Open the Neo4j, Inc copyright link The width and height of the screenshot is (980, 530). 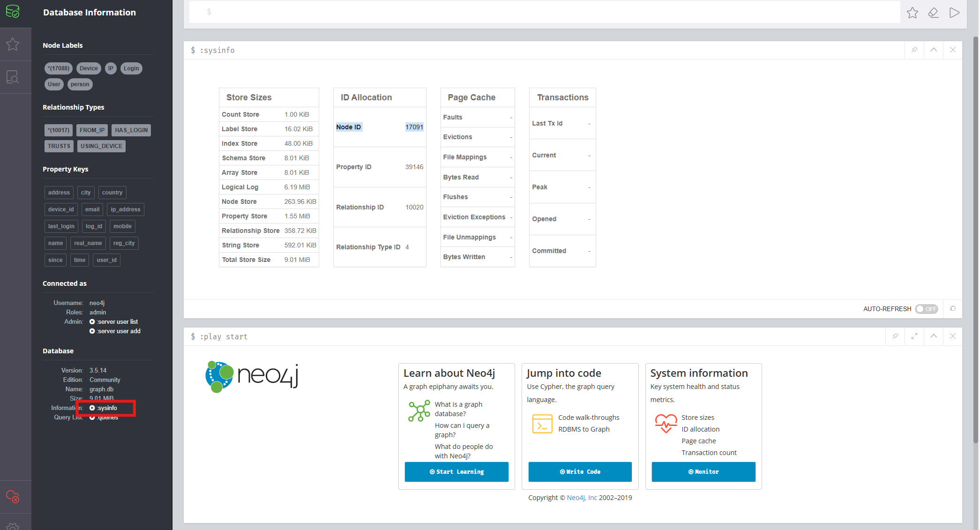tap(582, 498)
